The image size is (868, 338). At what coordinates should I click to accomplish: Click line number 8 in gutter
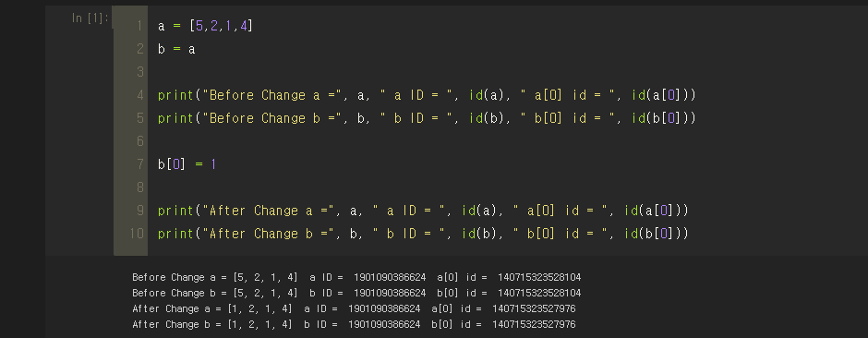pos(139,187)
